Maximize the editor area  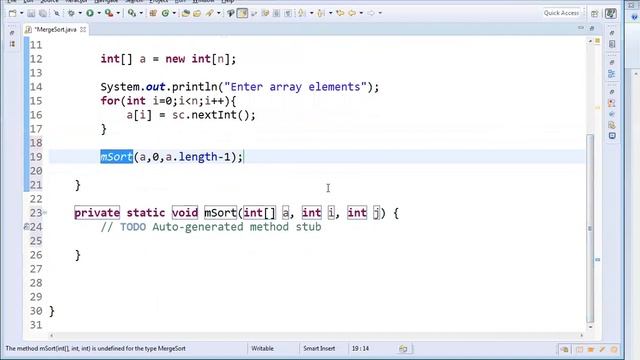pos(592,28)
